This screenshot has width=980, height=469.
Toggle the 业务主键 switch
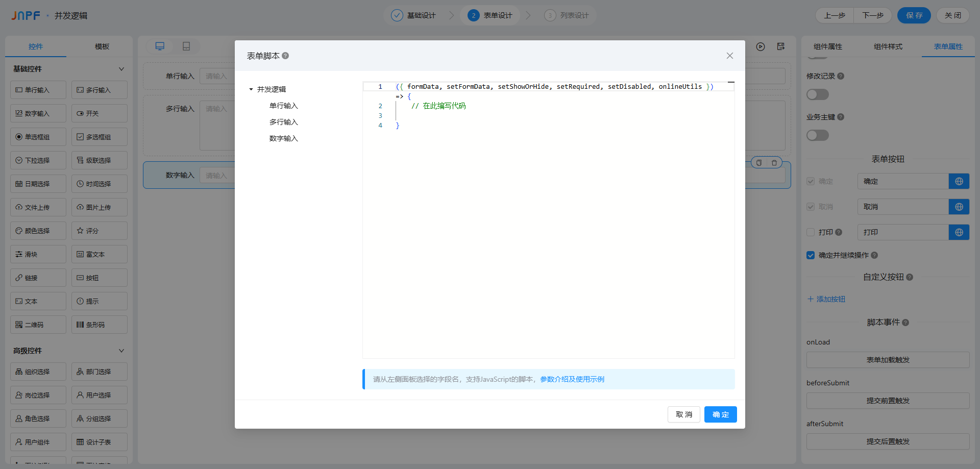[x=817, y=135]
